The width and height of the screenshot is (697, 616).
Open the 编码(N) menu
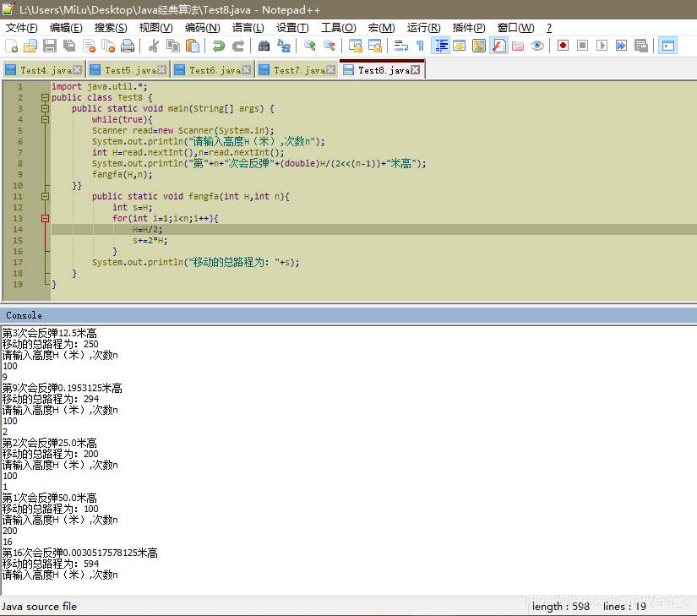202,28
